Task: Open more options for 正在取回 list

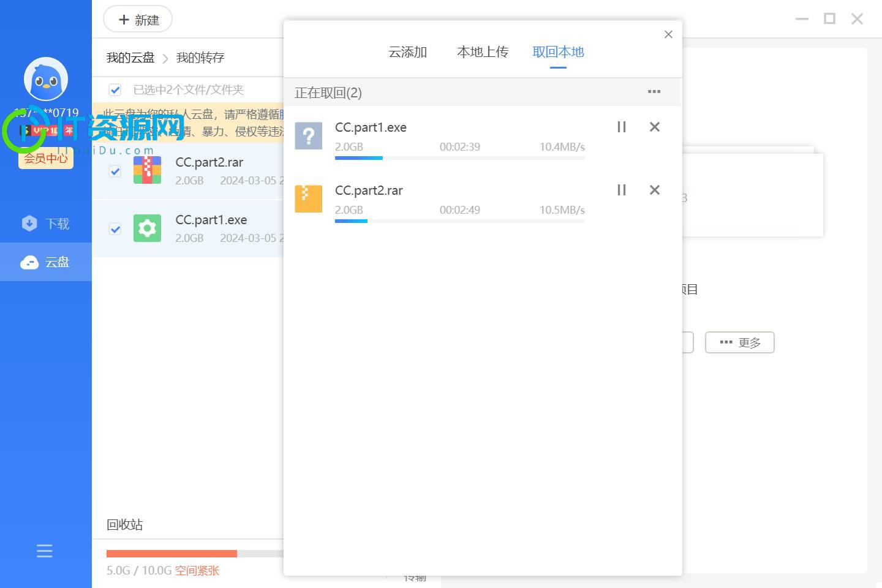Action: click(x=654, y=92)
